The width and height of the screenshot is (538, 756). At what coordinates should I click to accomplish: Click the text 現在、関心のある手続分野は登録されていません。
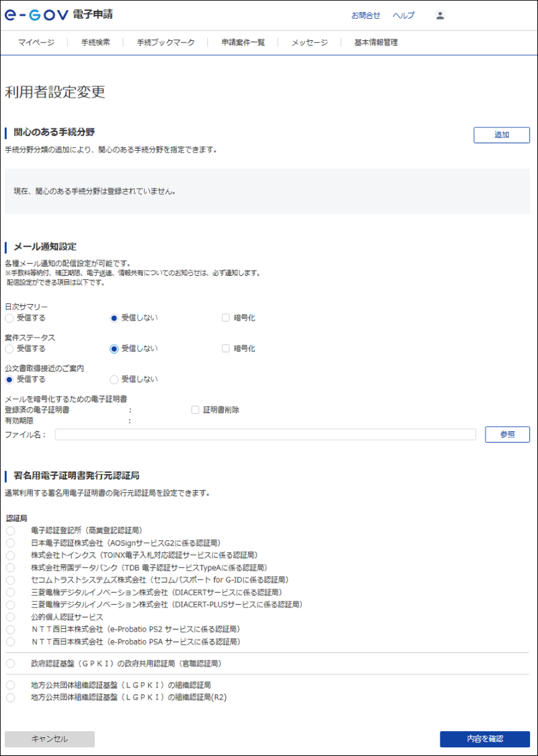pyautogui.click(x=95, y=192)
